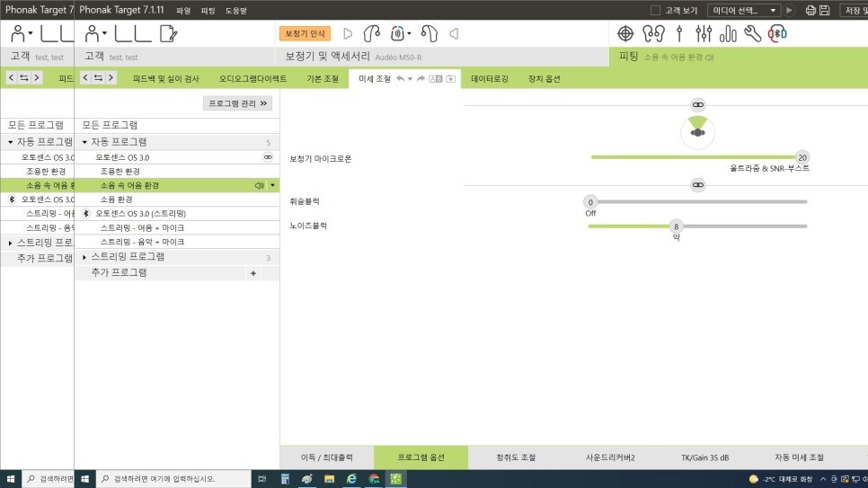
Task: Toggle the A|B comparison icon
Action: point(436,79)
